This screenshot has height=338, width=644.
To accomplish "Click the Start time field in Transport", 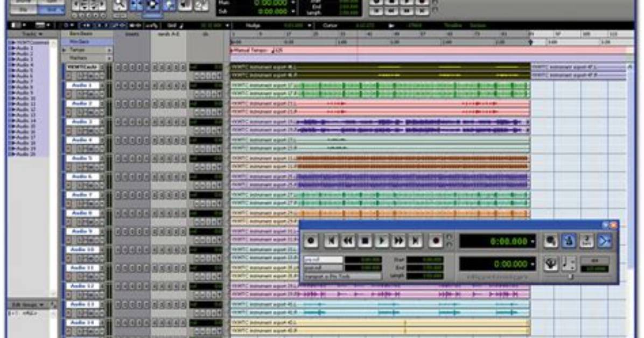I will coord(425,259).
